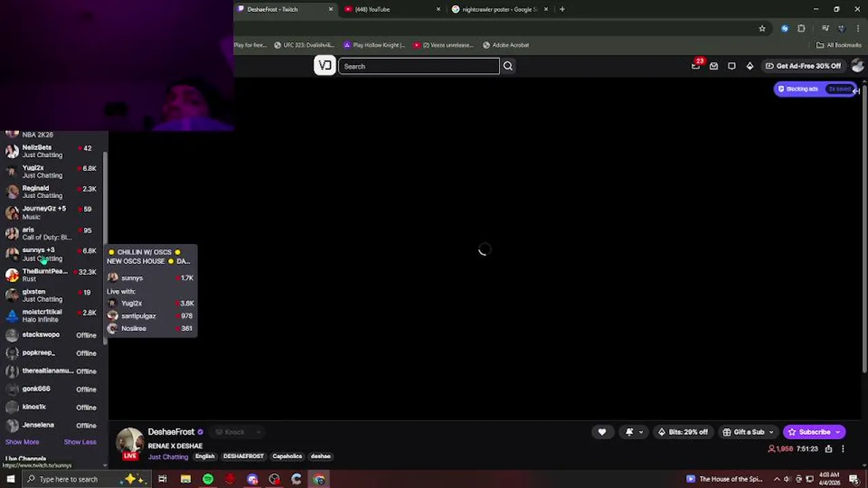Open All Bookmarks folder
The image size is (868, 488).
(839, 45)
